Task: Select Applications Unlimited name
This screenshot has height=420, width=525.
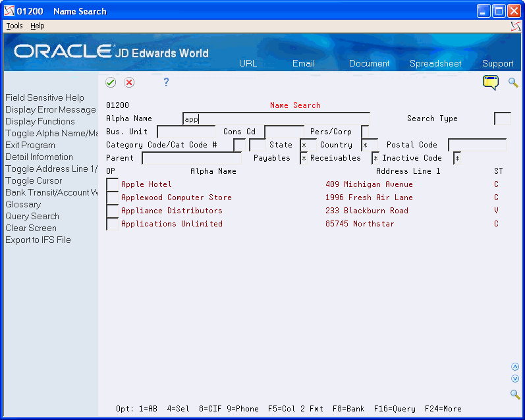Action: [172, 224]
